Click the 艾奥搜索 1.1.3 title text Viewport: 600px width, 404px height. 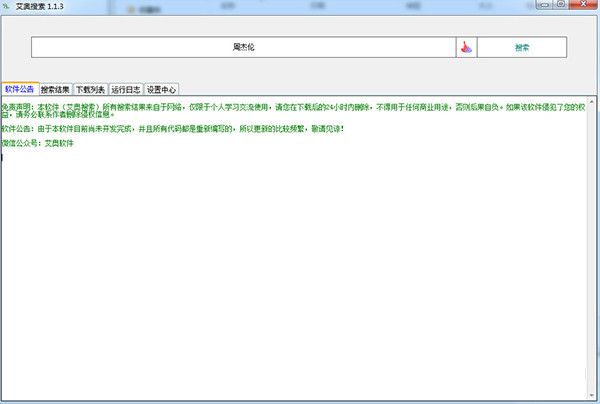click(39, 7)
